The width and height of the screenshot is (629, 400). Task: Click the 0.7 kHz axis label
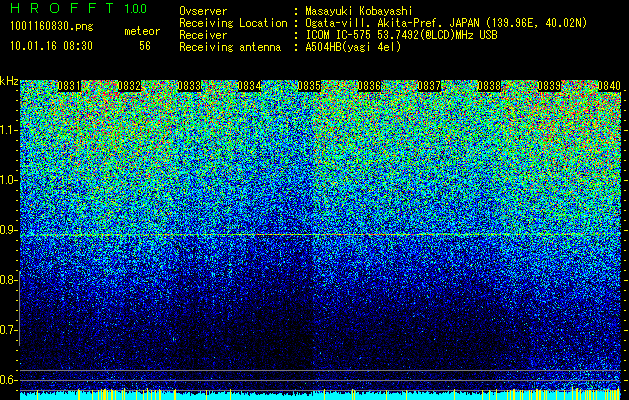pyautogui.click(x=9, y=330)
